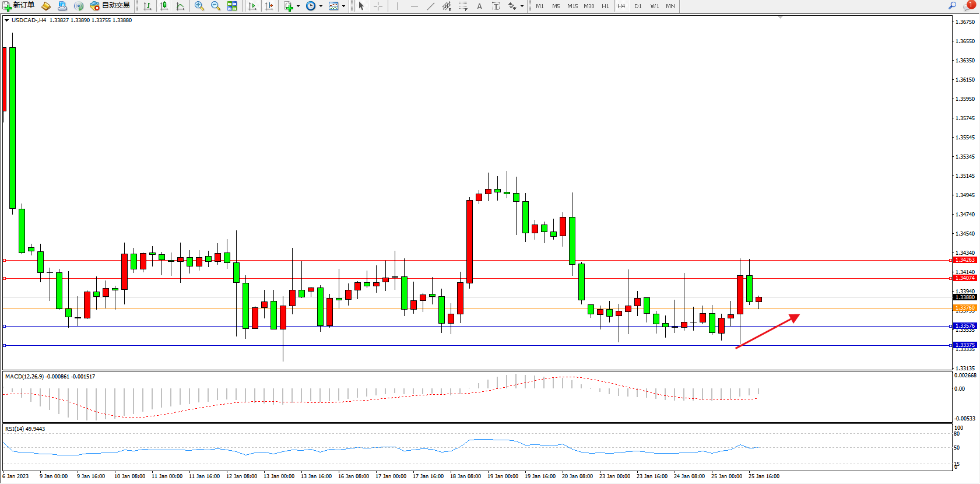This screenshot has width=980, height=484.
Task: Select the text label 'A' tool
Action: [x=479, y=6]
